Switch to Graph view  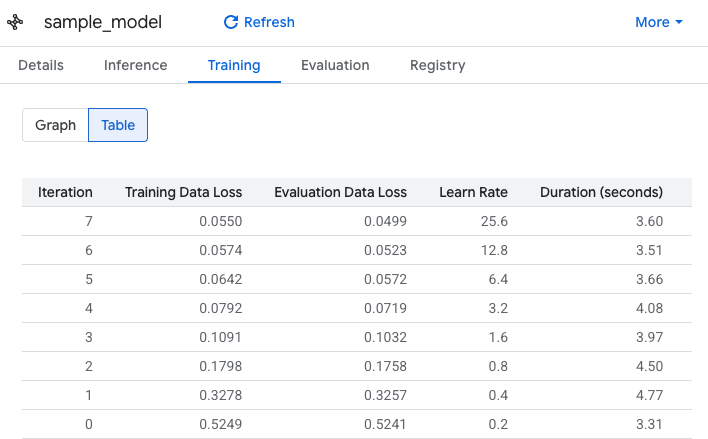[56, 125]
